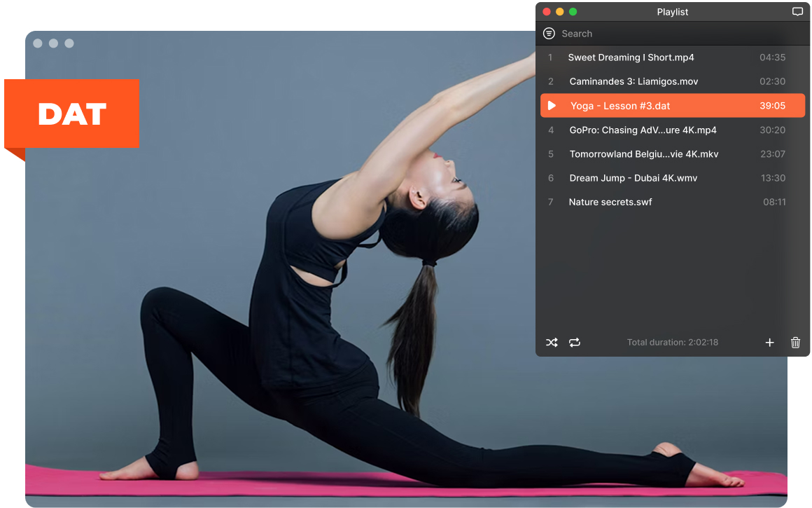The width and height of the screenshot is (812, 508).
Task: Select Yoga - Lesson #3.dat entry
Action: [672, 106]
